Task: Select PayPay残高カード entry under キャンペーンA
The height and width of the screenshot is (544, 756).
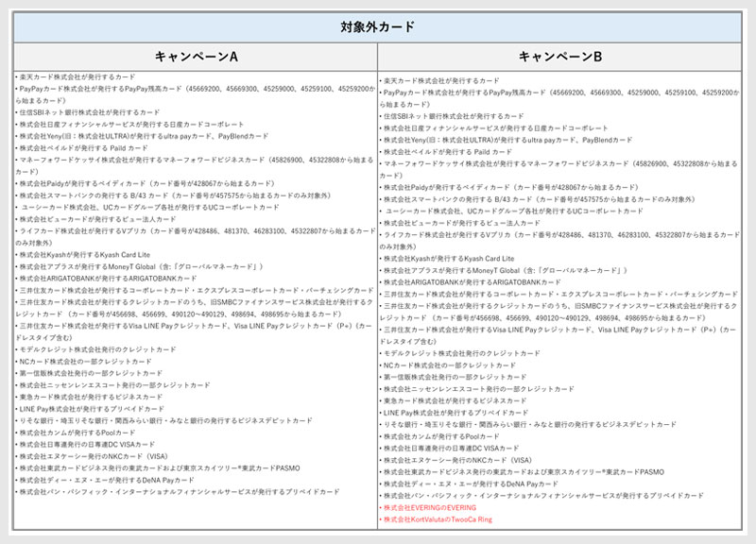Action: (x=196, y=94)
